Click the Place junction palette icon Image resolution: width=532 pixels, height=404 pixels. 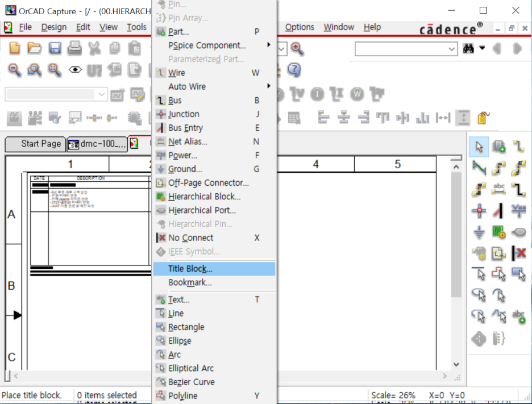(479, 211)
